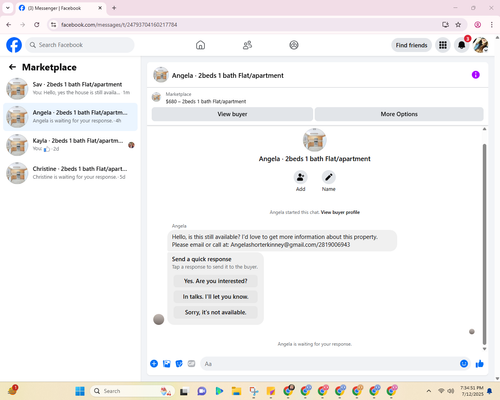Open Angela conversation in list
Viewport: 500px width, 400px height.
[70, 117]
